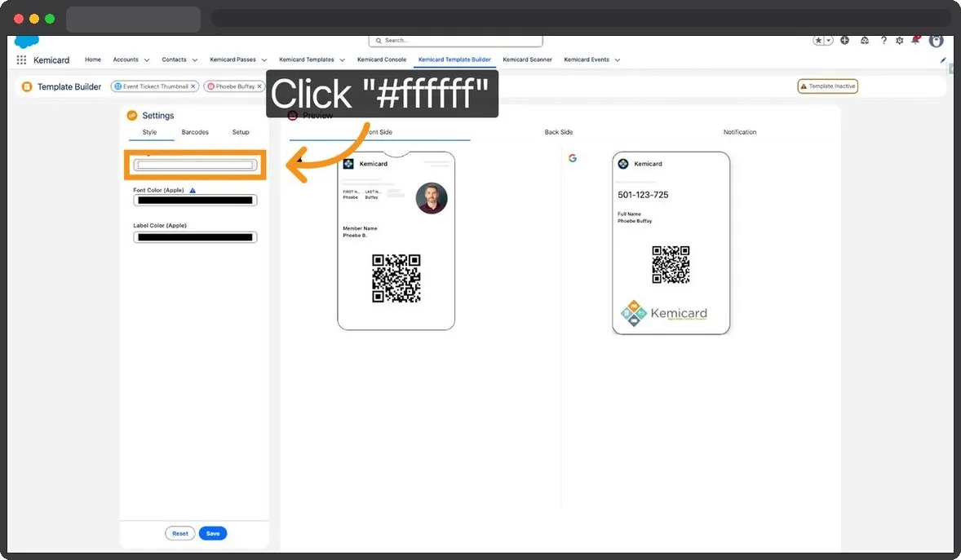Click the Kemicard logo on the Apple pass
The width and height of the screenshot is (961, 560).
pos(348,164)
